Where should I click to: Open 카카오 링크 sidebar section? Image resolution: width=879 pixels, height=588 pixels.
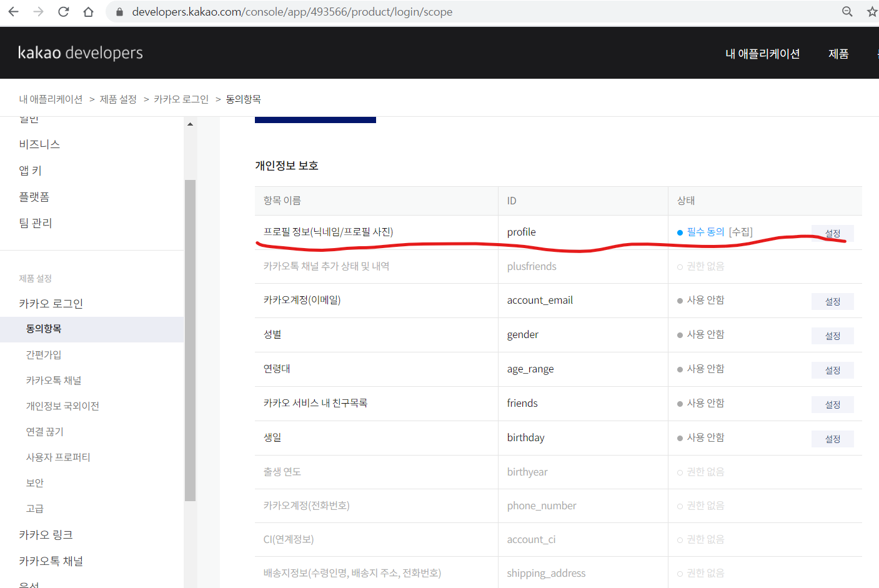click(x=46, y=535)
